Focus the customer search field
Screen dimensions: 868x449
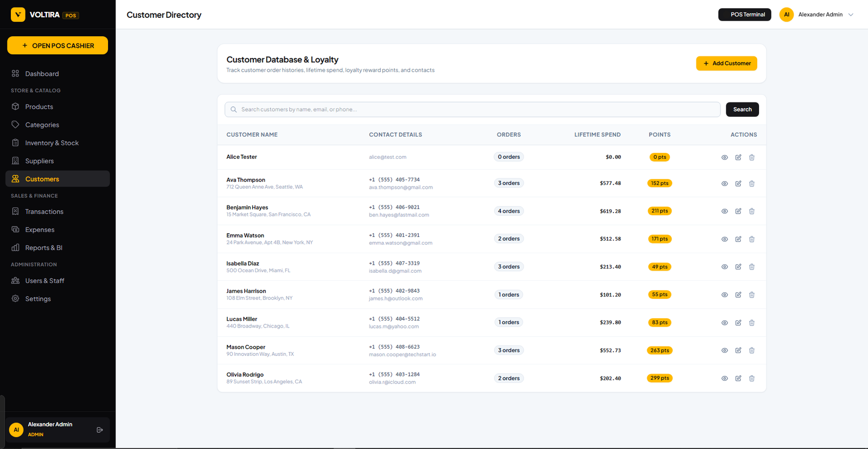point(473,110)
